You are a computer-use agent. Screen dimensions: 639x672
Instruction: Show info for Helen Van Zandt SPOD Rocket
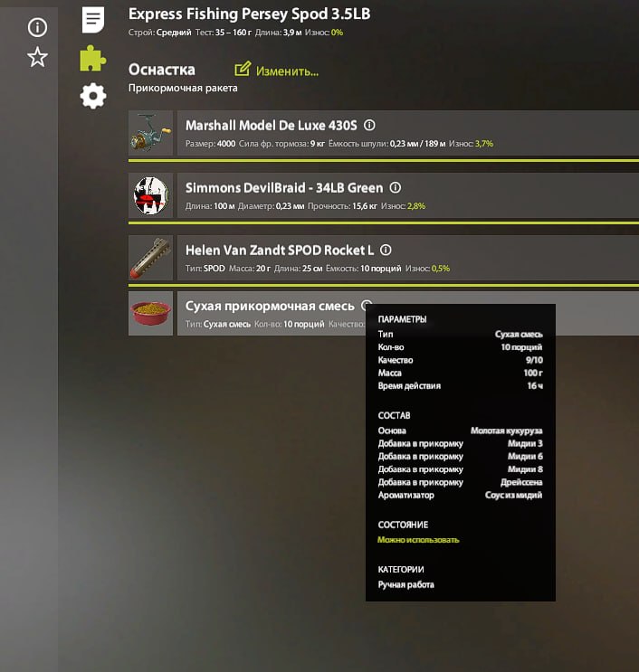[386, 250]
